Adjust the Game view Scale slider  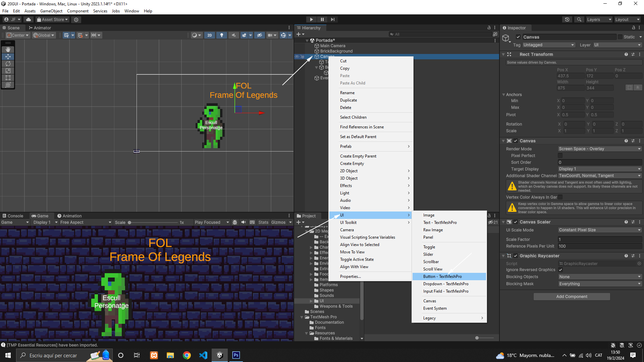129,223
